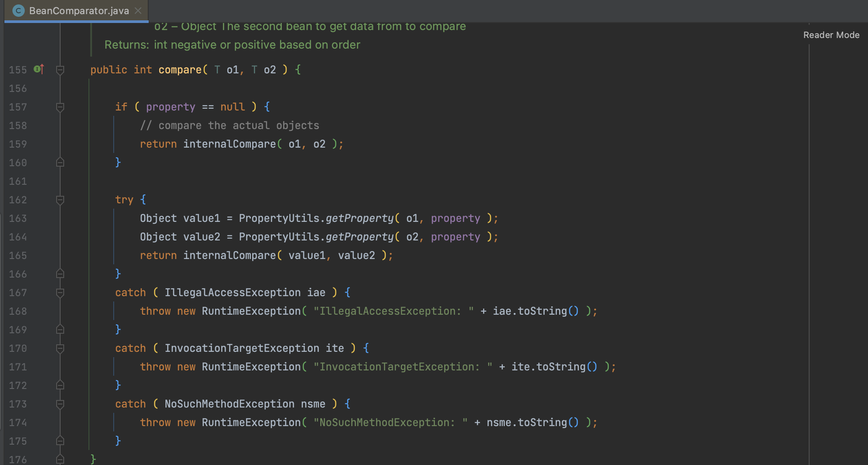Click getProperty call on line 163
868x465 pixels.
tap(360, 218)
